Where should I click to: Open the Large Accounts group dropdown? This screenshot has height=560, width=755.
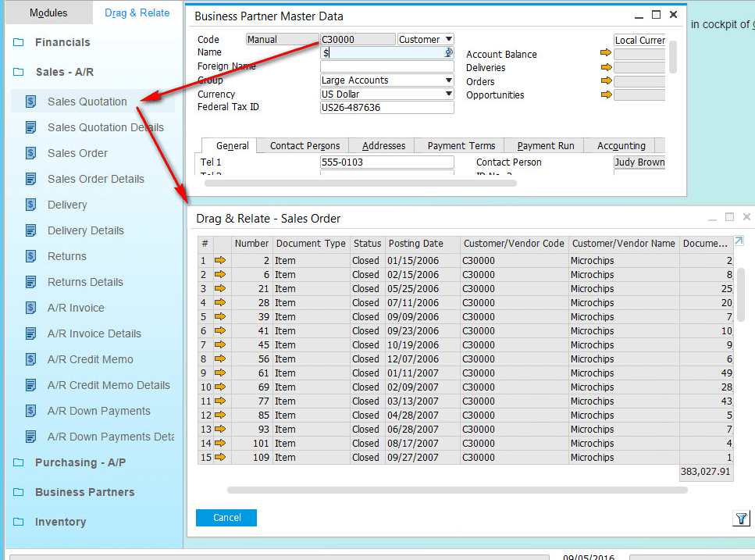[x=448, y=80]
